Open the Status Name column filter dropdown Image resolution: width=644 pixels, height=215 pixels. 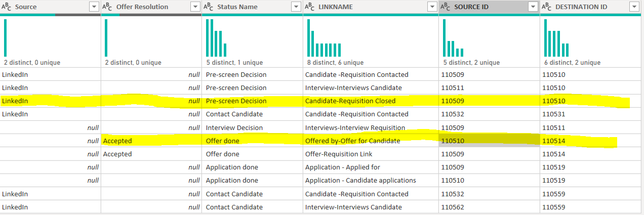pos(296,7)
